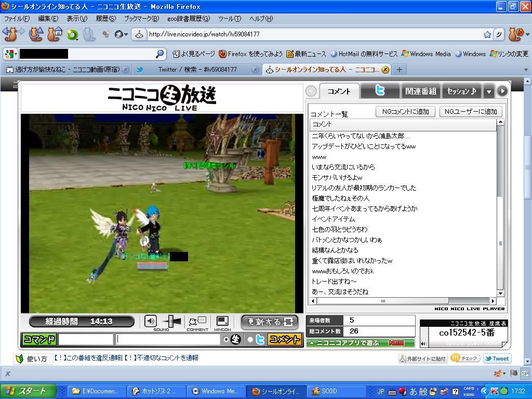Show hidden tray icons arrow

tap(485, 391)
